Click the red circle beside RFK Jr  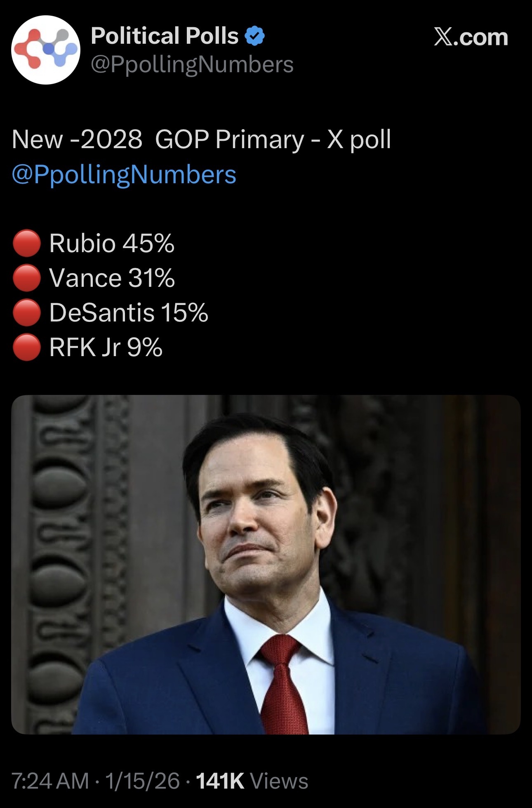[x=26, y=347]
